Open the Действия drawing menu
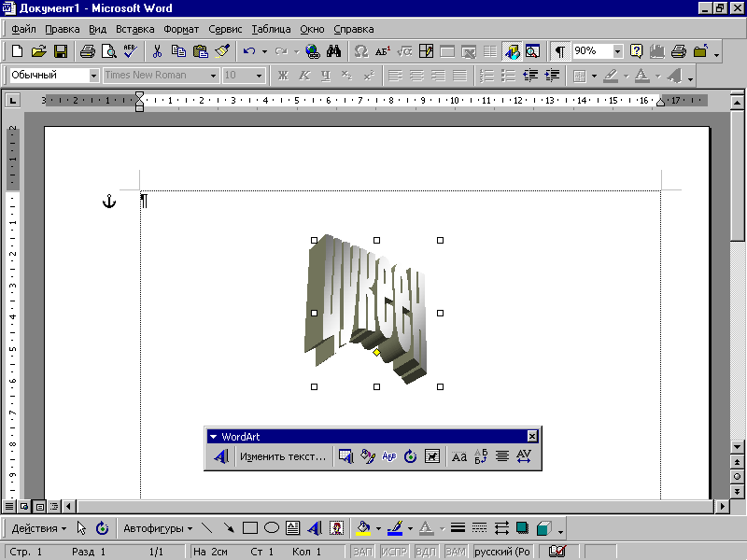 pos(38,528)
